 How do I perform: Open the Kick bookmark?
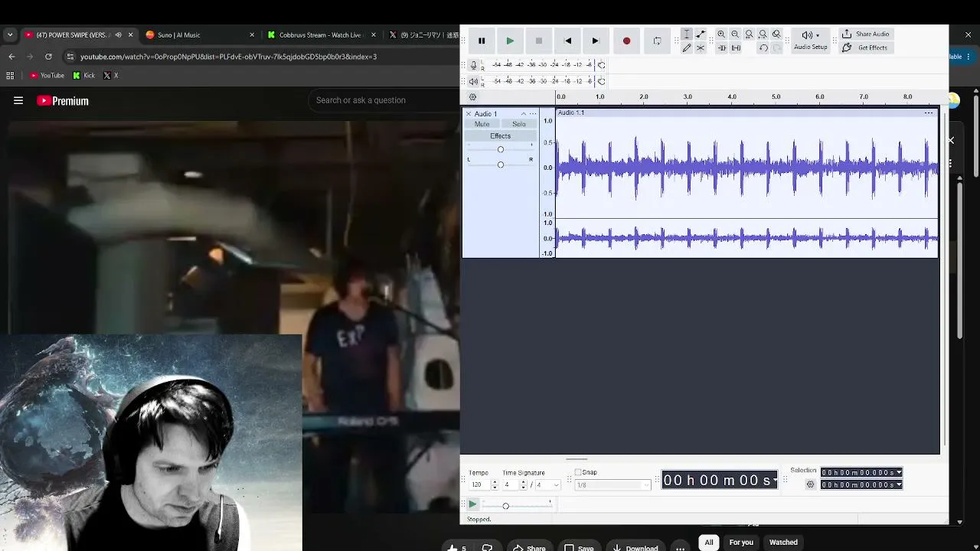tap(84, 76)
